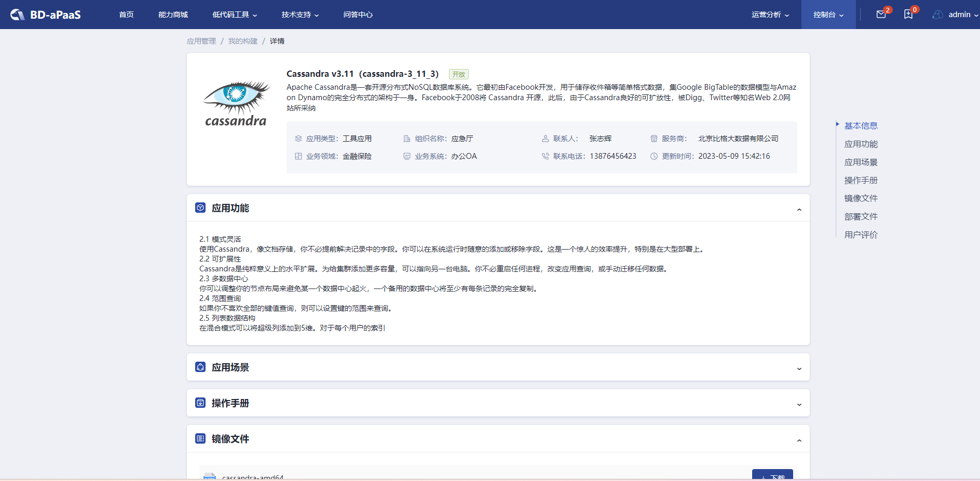Click the 我的构建 breadcrumb link

click(x=243, y=41)
